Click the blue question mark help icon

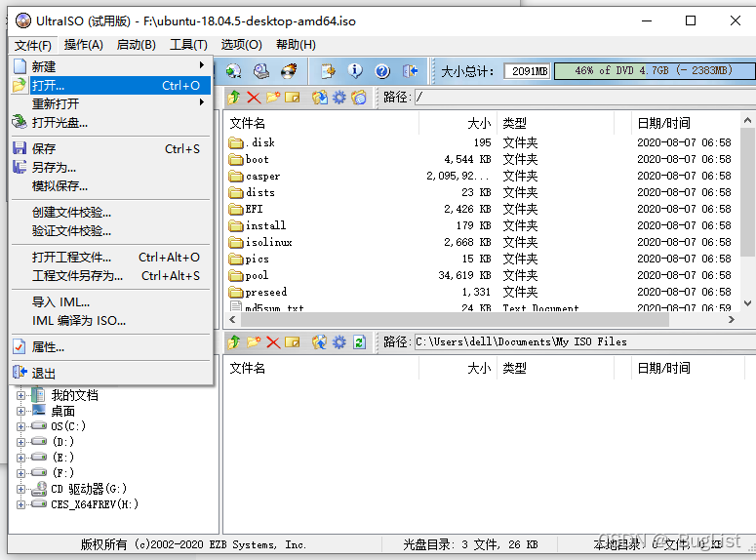click(382, 71)
